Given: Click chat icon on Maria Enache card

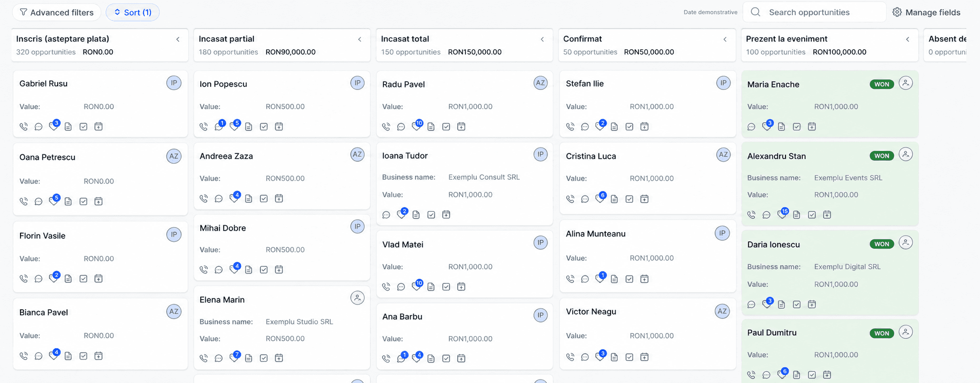Looking at the screenshot, I should (751, 127).
